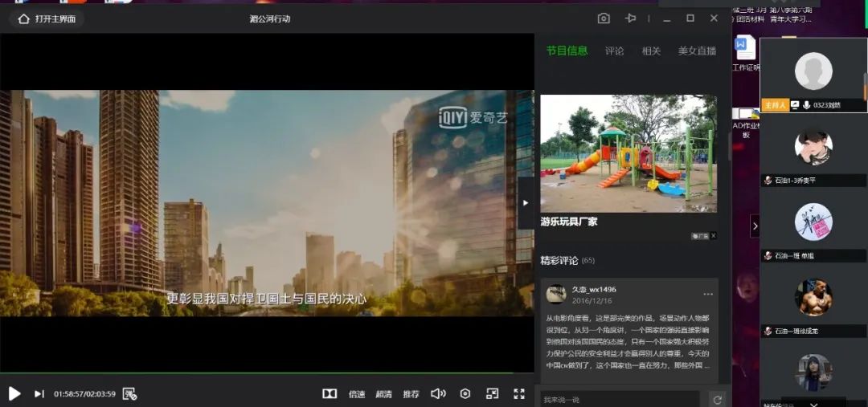Open more options on 久恋_wx1496's comment
Viewport: 868px width, 407px height.
708,294
